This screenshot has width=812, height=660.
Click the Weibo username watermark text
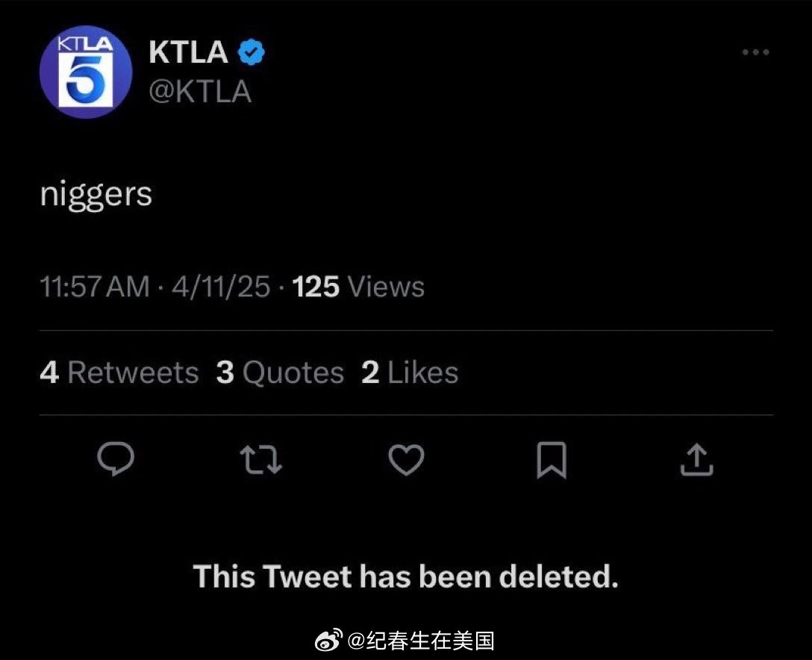coord(422,641)
